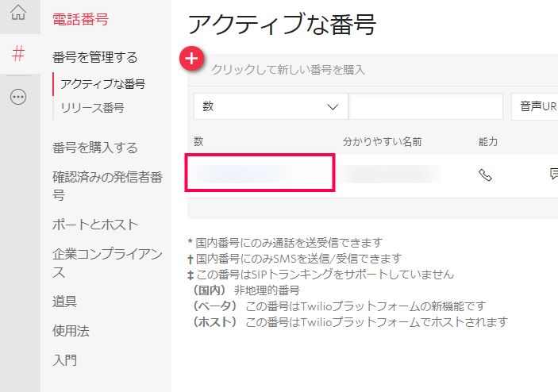558x392 pixels.
Task: Click the SMS capability icon in the row
Action: pos(553,174)
